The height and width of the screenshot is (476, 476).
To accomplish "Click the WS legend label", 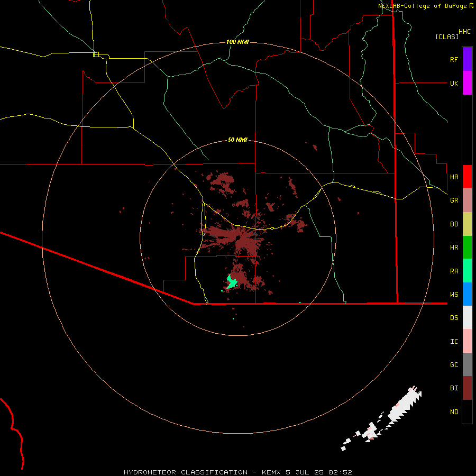I will [x=454, y=295].
